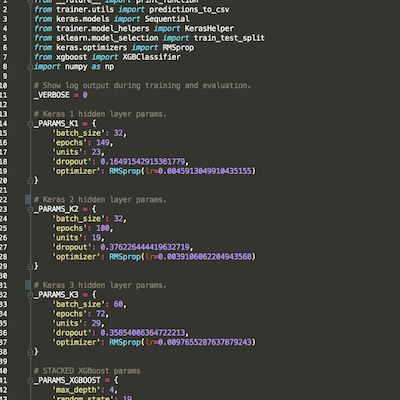Screen dimensions: 400x400
Task: Click on _PARAMS_K1 variable name
Action: tap(56, 124)
